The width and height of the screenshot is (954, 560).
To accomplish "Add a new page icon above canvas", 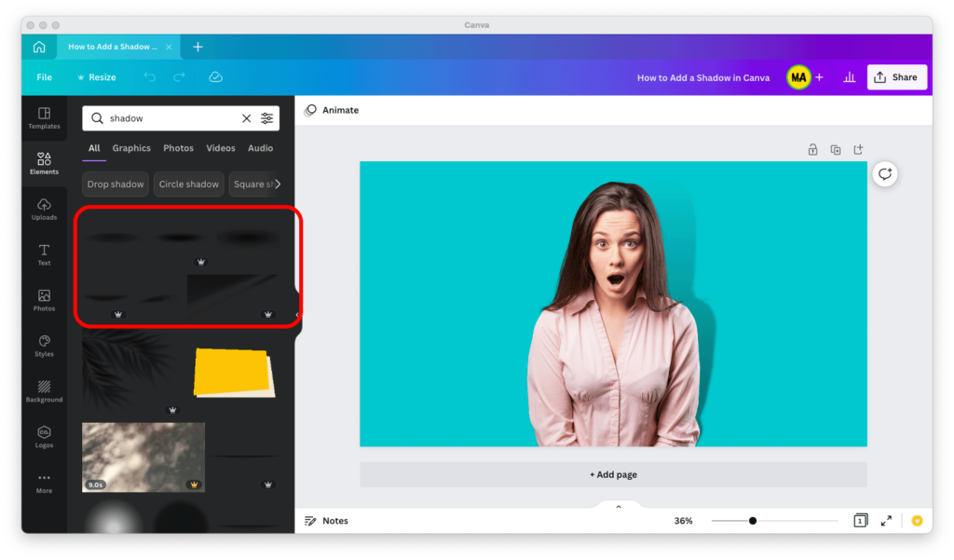I will 858,150.
